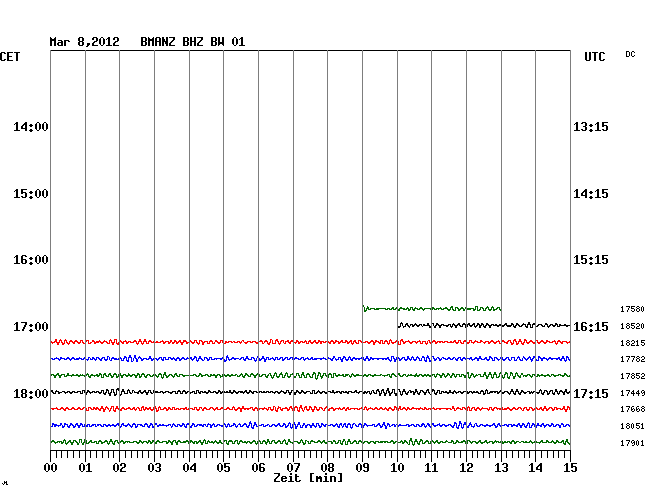Click the UTC axis label
Image resolution: width=650 pixels, height=494 pixels.
[x=595, y=57]
